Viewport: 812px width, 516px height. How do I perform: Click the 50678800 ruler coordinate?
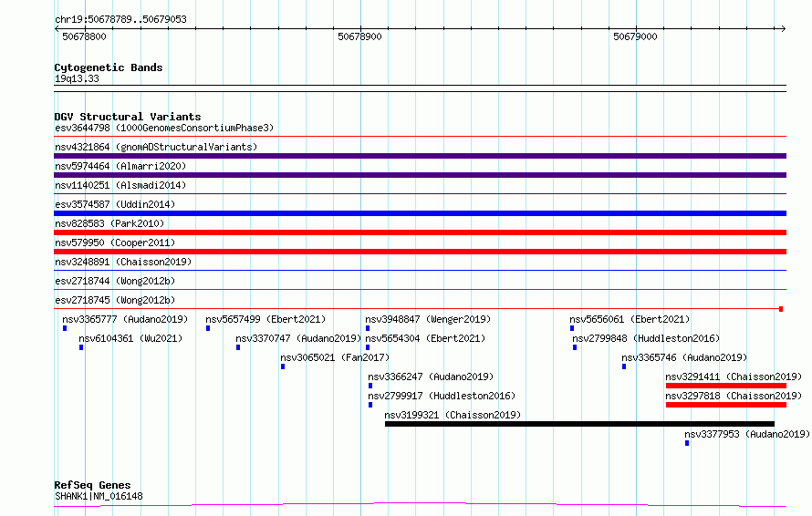click(85, 36)
